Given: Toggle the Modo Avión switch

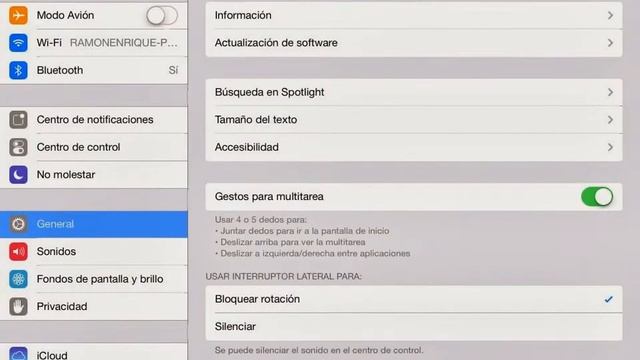Looking at the screenshot, I should (x=162, y=16).
